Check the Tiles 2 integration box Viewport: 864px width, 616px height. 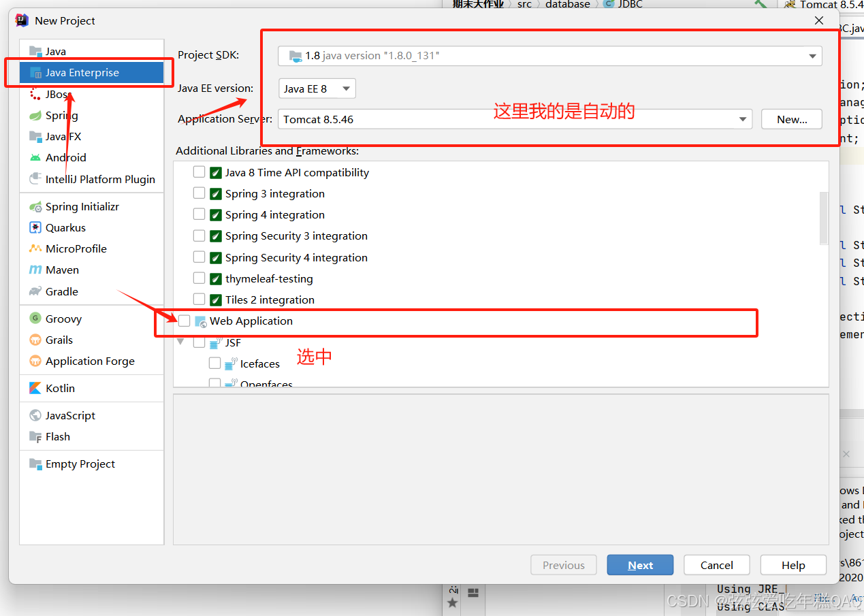[199, 299]
